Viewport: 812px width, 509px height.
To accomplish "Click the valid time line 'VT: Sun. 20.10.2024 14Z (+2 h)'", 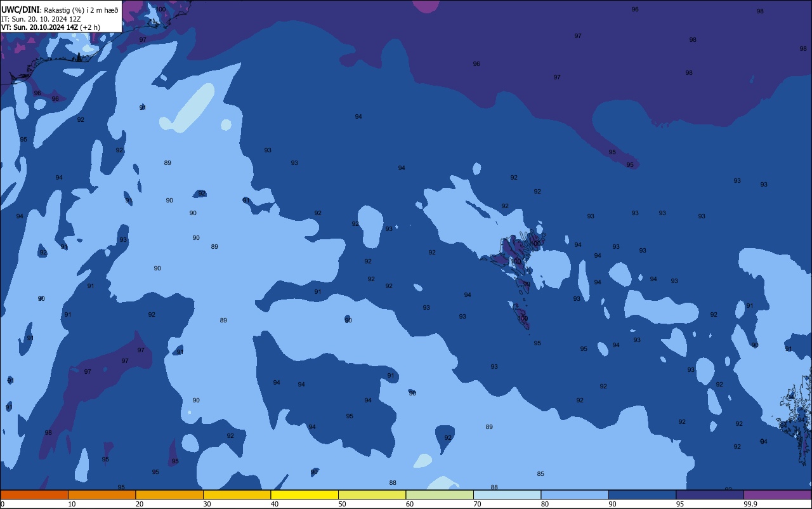I will click(50, 27).
